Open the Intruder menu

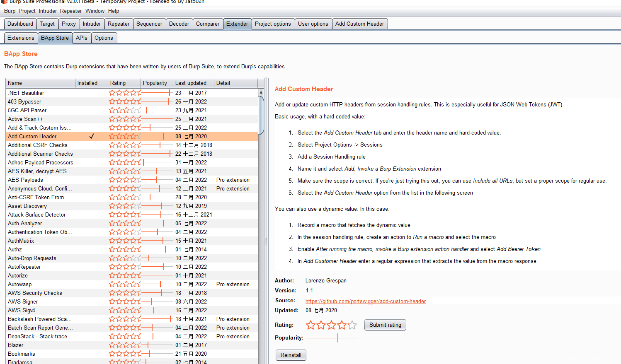point(48,11)
